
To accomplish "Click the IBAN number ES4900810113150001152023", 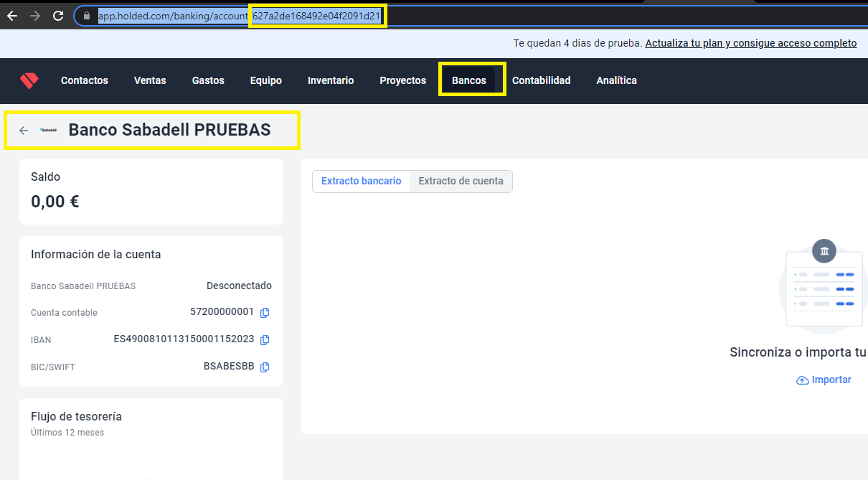I will (x=184, y=339).
